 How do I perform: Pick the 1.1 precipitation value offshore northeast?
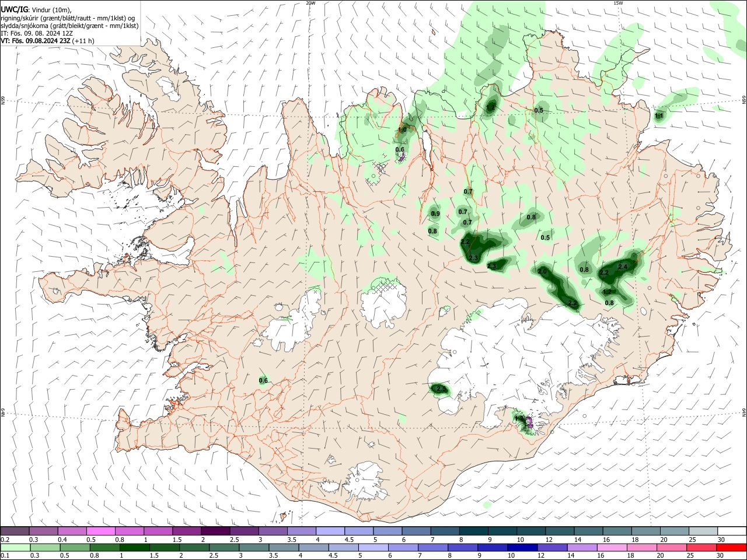click(659, 116)
